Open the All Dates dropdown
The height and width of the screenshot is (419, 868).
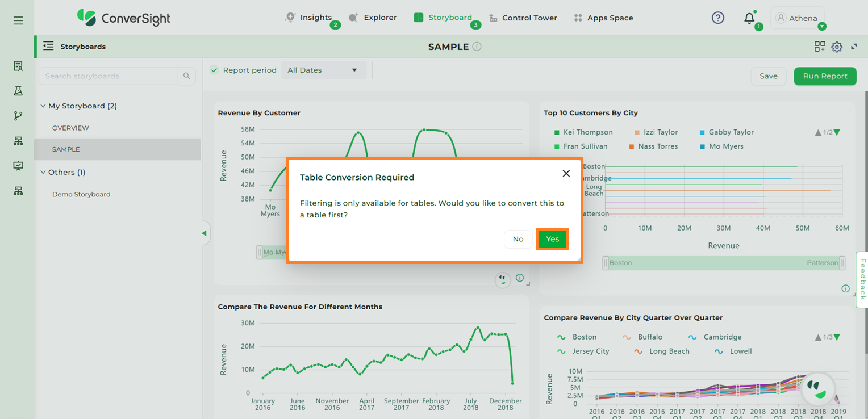323,70
